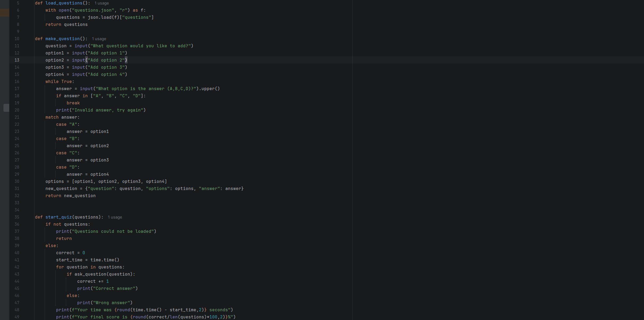Click the "Your time was" f-string line
The width and height of the screenshot is (644, 320).
click(x=144, y=310)
